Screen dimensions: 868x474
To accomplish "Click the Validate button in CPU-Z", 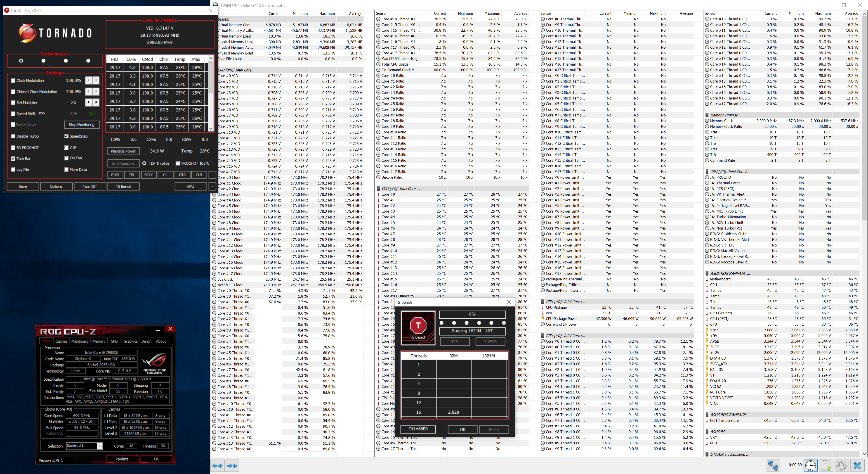I will click(122, 459).
